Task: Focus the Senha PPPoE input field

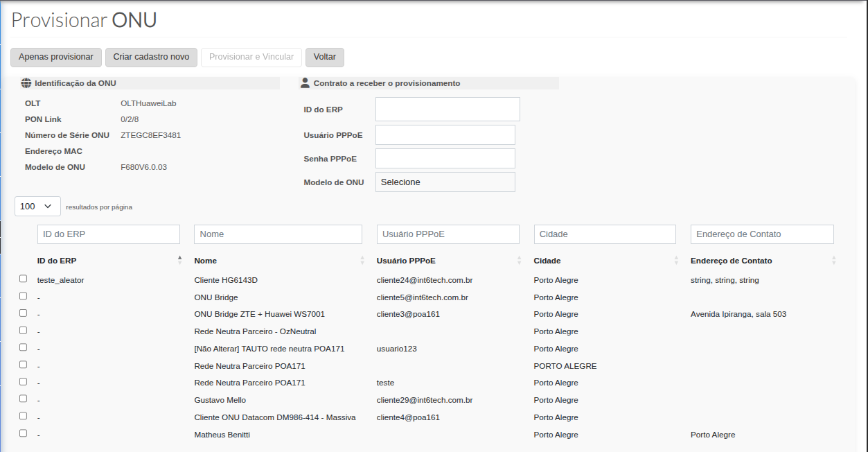Action: coord(445,158)
